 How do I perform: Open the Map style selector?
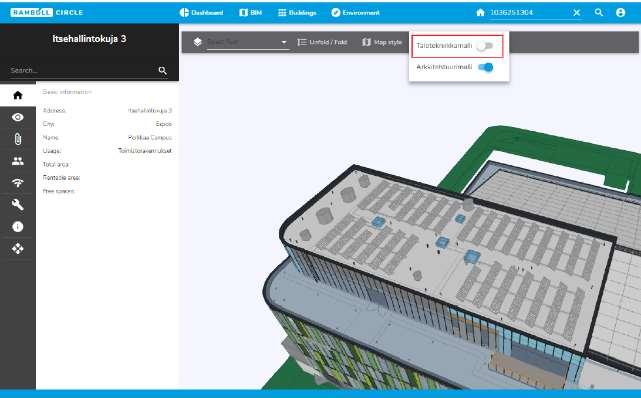pyautogui.click(x=382, y=42)
